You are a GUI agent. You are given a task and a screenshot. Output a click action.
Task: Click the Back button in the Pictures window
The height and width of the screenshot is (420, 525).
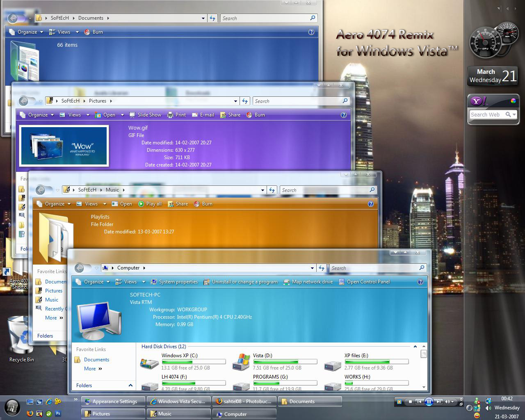click(24, 101)
